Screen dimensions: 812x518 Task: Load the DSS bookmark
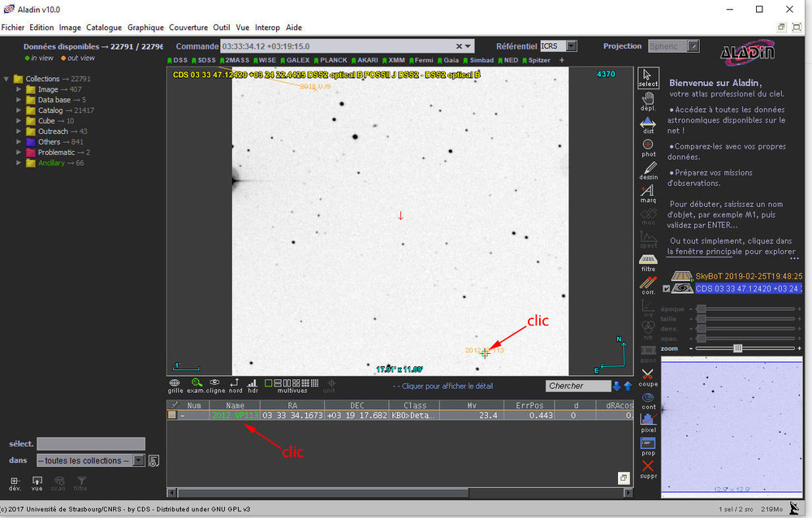tap(177, 60)
